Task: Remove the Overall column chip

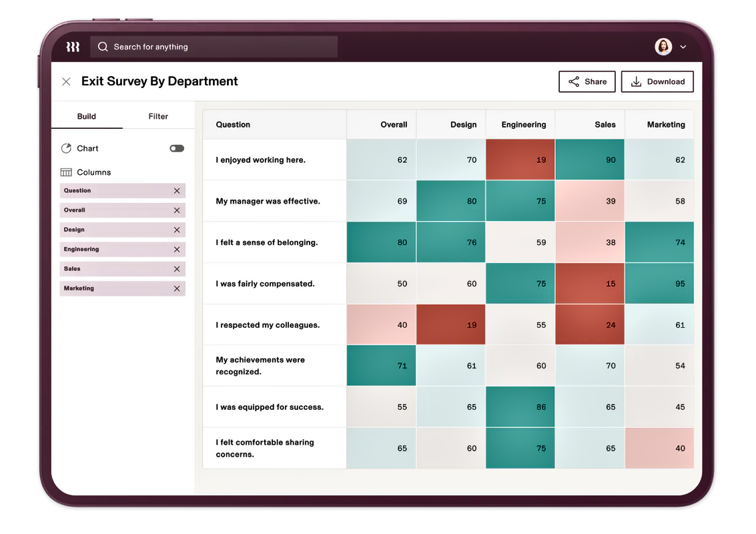Action: click(x=177, y=210)
